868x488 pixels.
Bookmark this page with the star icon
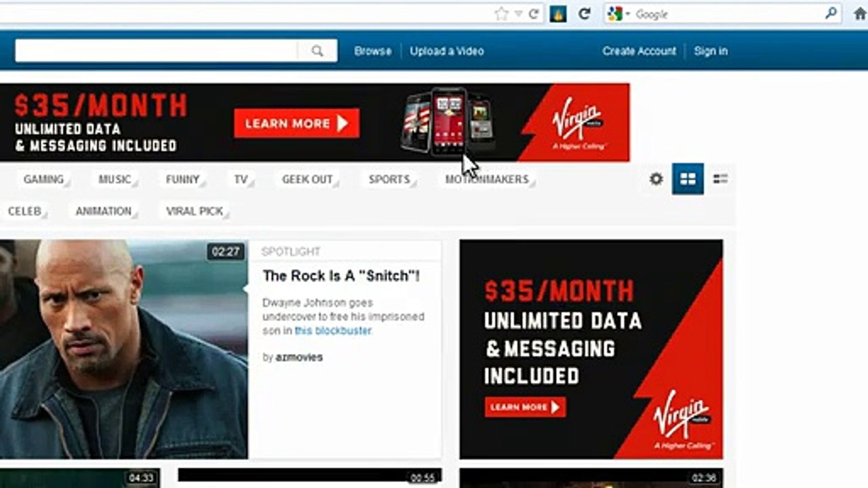pos(501,14)
